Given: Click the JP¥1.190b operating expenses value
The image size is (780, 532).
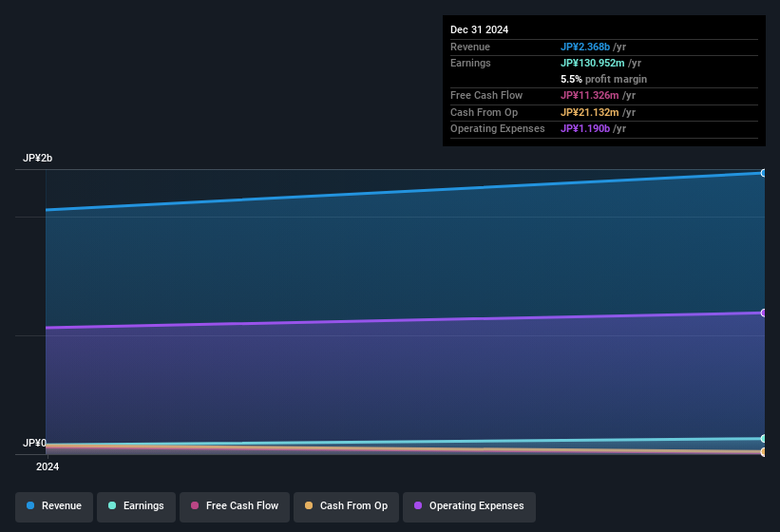Looking at the screenshot, I should point(585,129).
